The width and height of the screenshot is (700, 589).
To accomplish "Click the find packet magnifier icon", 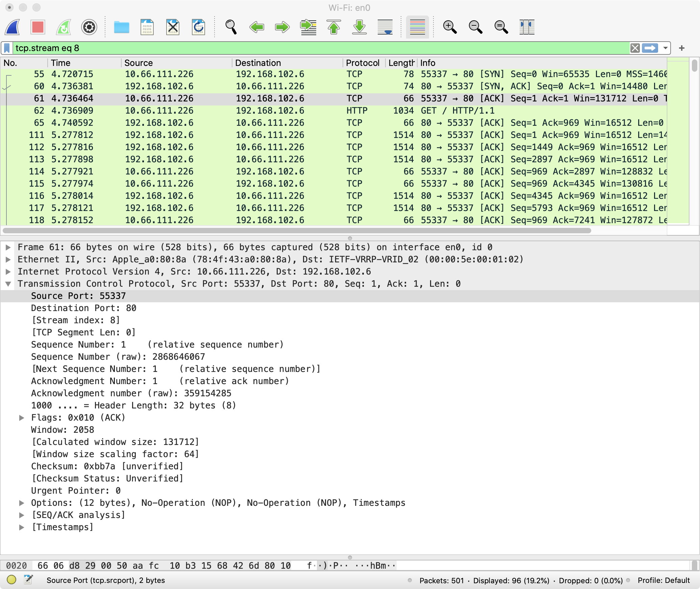I will point(231,27).
